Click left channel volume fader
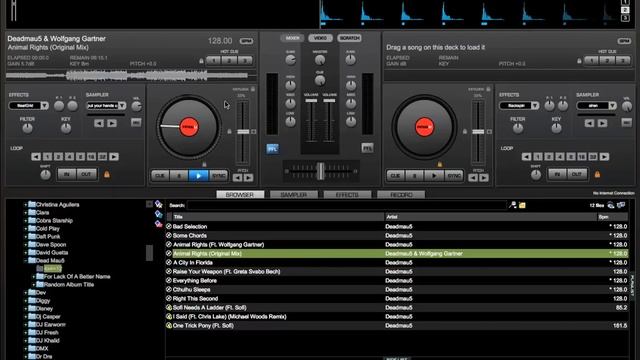 click(311, 100)
